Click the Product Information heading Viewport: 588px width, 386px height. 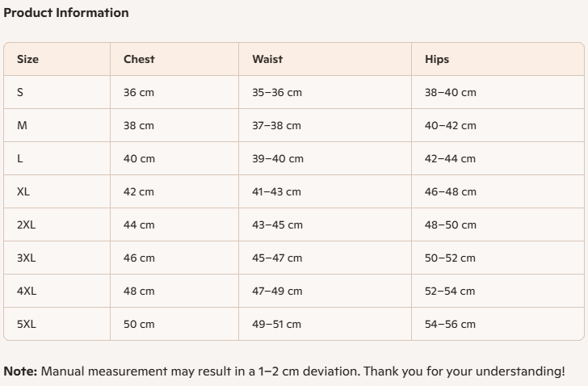(66, 13)
